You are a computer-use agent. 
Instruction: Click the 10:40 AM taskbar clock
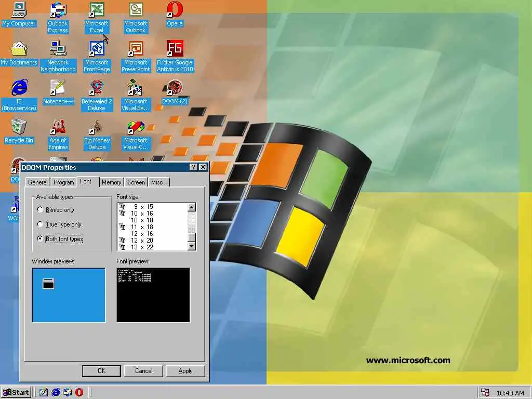point(510,393)
